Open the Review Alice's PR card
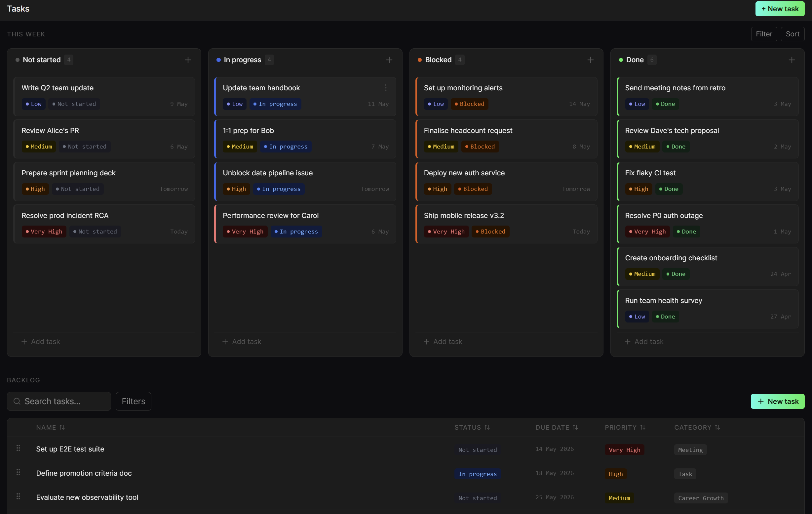The width and height of the screenshot is (812, 514). pos(104,139)
